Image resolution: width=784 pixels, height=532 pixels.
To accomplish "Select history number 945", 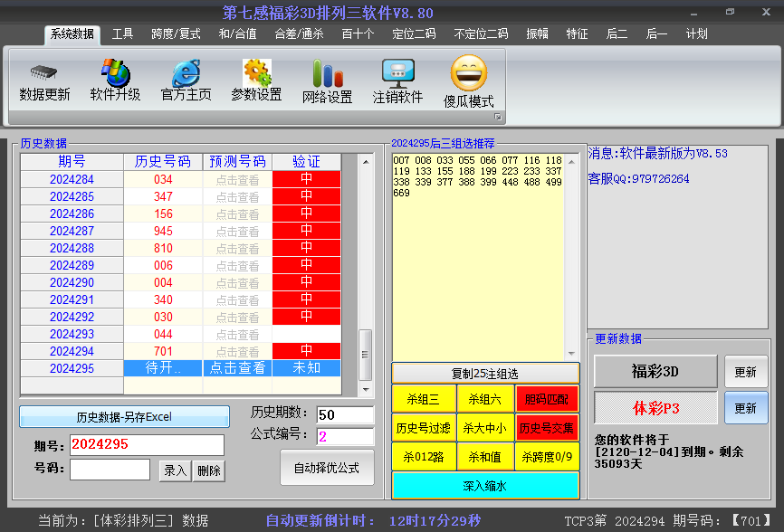I will (163, 232).
